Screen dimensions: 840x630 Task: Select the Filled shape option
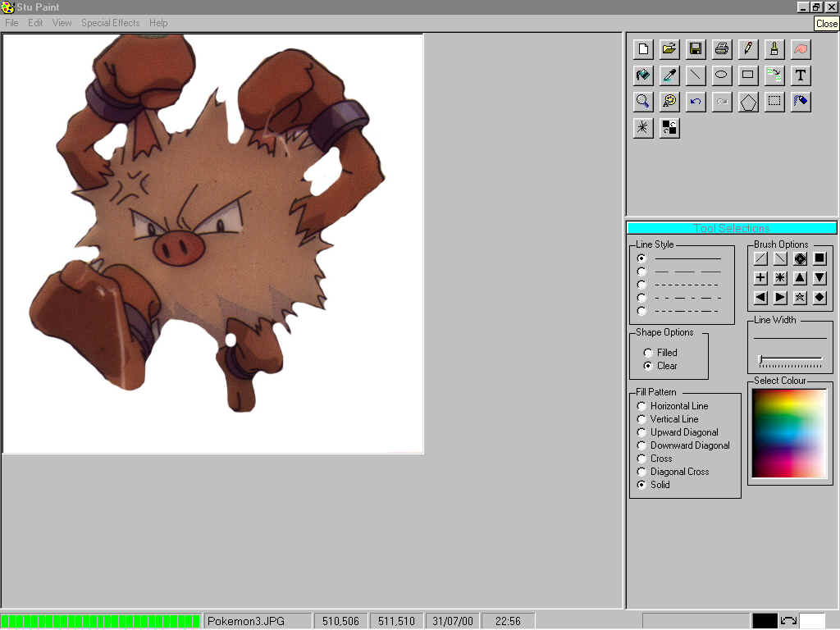648,353
